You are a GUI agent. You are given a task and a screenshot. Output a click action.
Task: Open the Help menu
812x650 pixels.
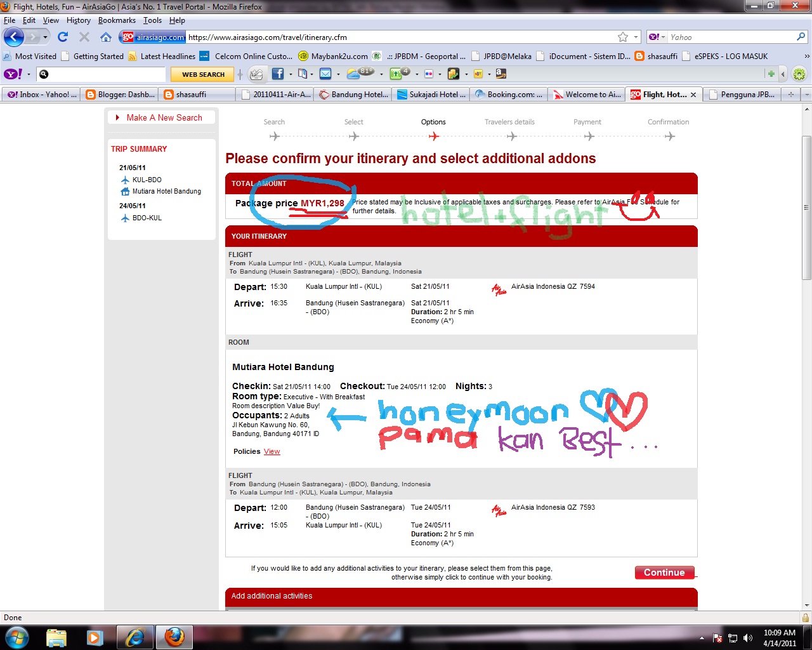pos(177,20)
